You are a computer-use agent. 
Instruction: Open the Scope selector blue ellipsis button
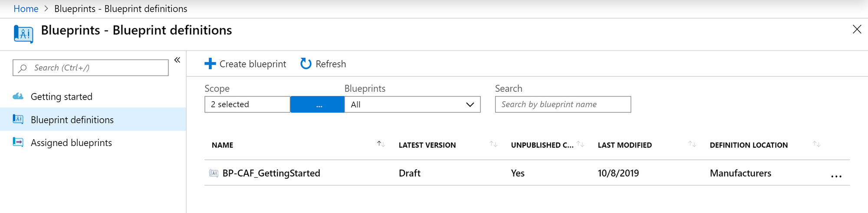point(318,104)
